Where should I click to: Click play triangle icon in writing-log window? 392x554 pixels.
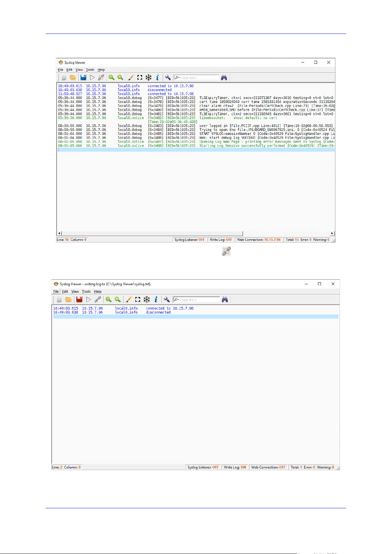[88, 299]
